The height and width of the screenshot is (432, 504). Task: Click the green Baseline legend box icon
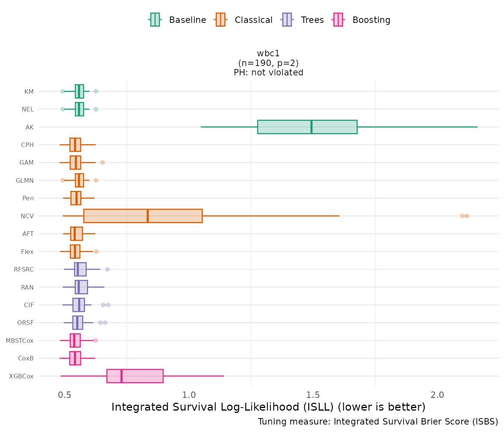coord(155,19)
